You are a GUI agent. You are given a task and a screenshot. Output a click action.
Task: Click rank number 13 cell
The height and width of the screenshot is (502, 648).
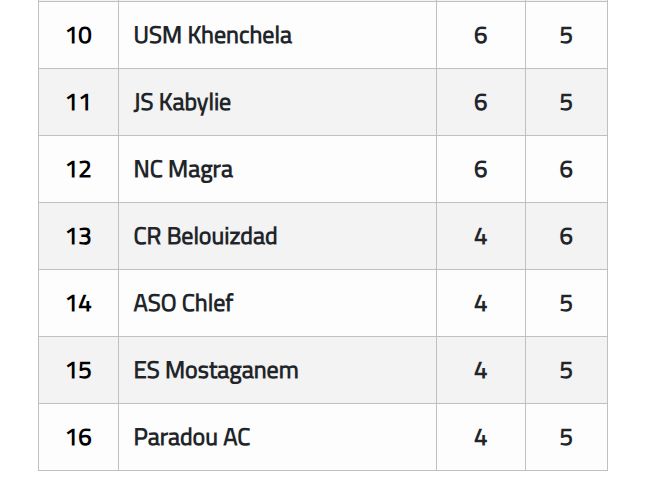click(x=79, y=236)
